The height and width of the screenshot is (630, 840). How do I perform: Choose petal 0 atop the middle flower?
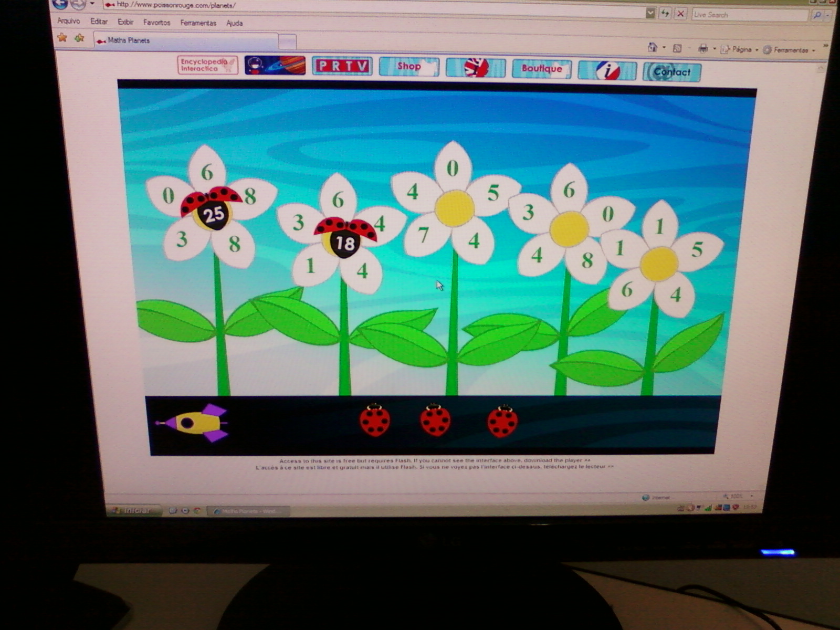pyautogui.click(x=453, y=167)
